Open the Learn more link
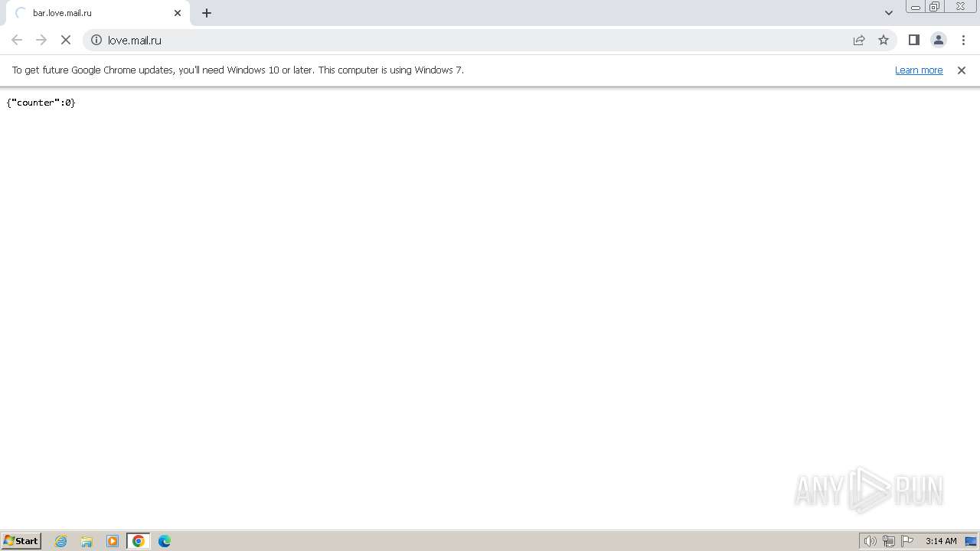 pyautogui.click(x=919, y=70)
